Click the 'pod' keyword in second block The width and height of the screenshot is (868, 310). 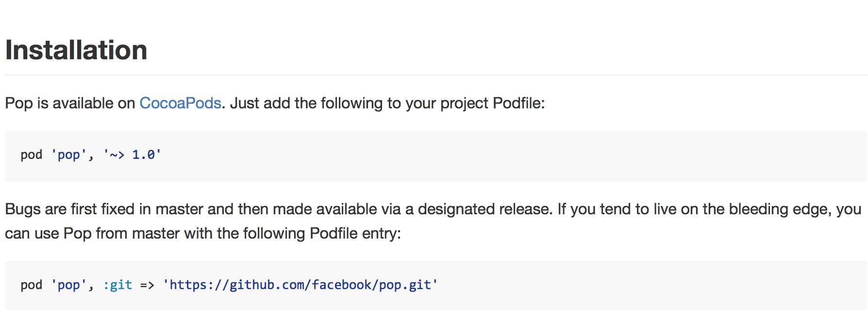click(32, 285)
